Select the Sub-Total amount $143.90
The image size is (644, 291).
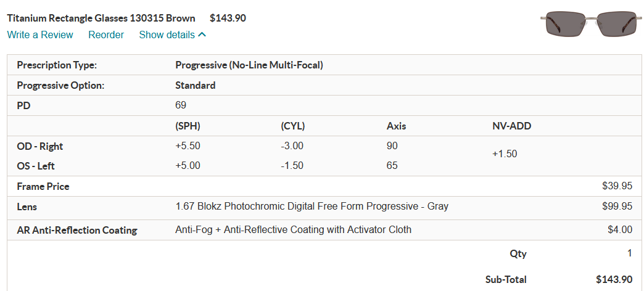tap(614, 279)
